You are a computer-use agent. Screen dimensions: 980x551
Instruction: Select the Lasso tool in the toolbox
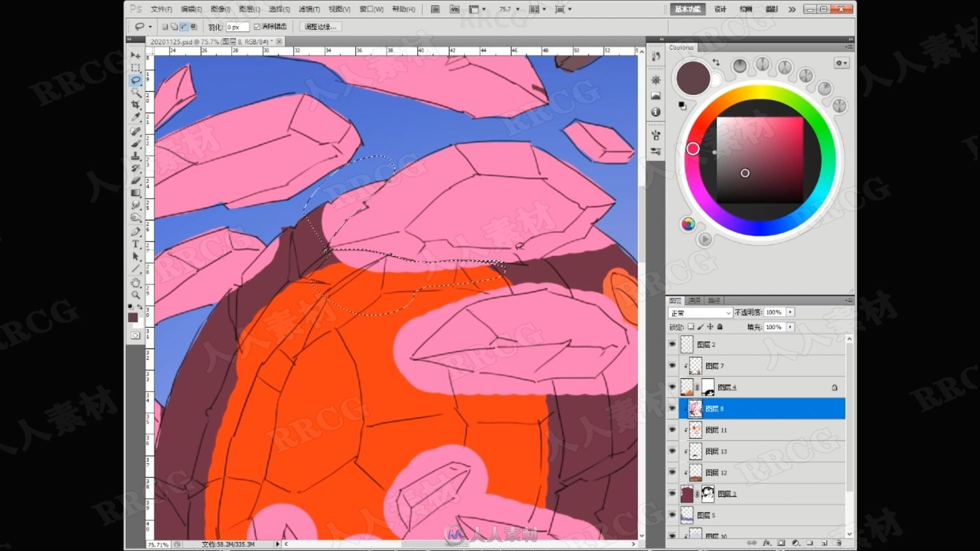click(x=135, y=80)
